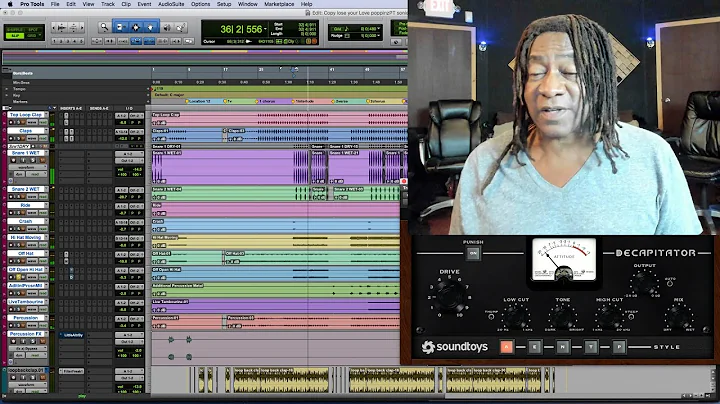Open the Claps track name dropdown arrow
The image size is (720, 404).
(x=46, y=131)
